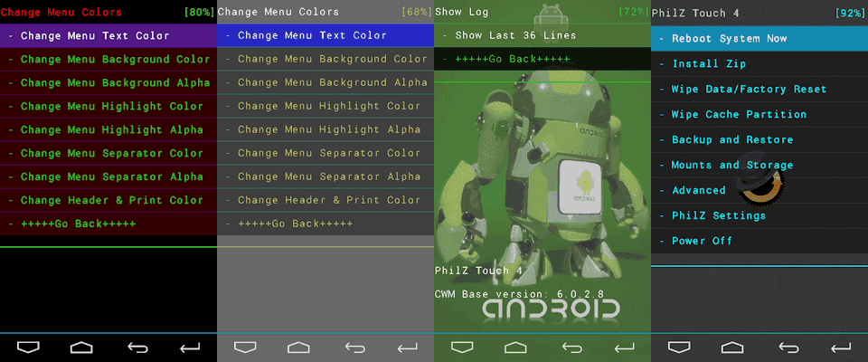868x362 pixels.
Task: Open Show Last 36 Lines entry
Action: tap(542, 35)
